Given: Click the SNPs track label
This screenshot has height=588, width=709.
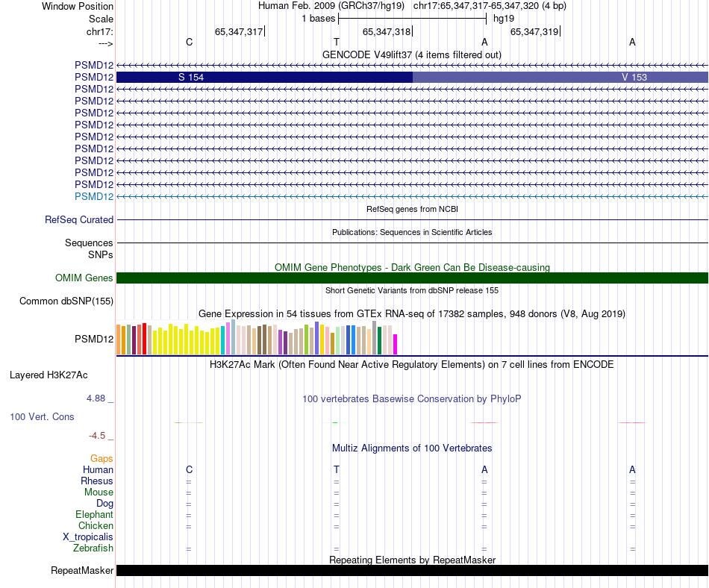Looking at the screenshot, I should [101, 255].
